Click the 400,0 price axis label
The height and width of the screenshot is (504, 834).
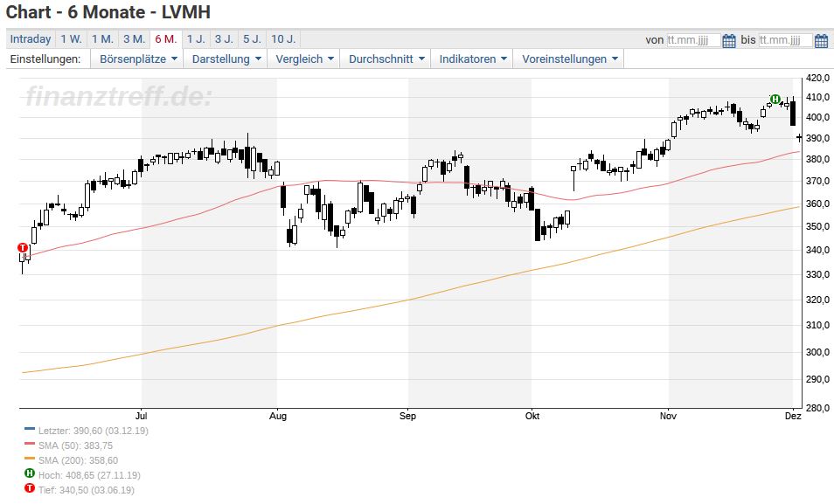click(x=818, y=118)
